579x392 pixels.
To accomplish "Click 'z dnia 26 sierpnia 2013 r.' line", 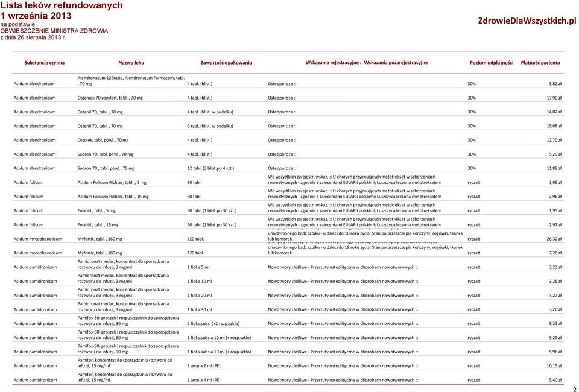I will point(33,37).
